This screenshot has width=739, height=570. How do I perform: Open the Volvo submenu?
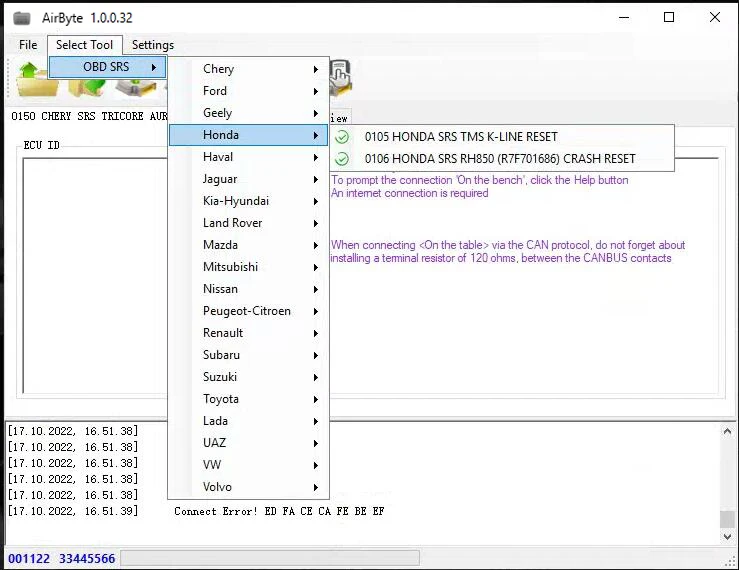click(x=248, y=487)
